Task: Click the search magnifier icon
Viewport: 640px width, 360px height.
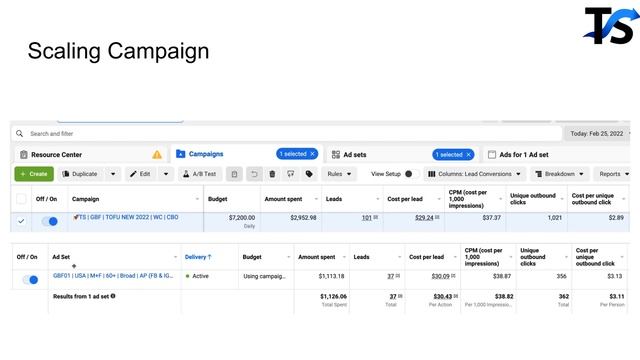Action: pyautogui.click(x=19, y=133)
